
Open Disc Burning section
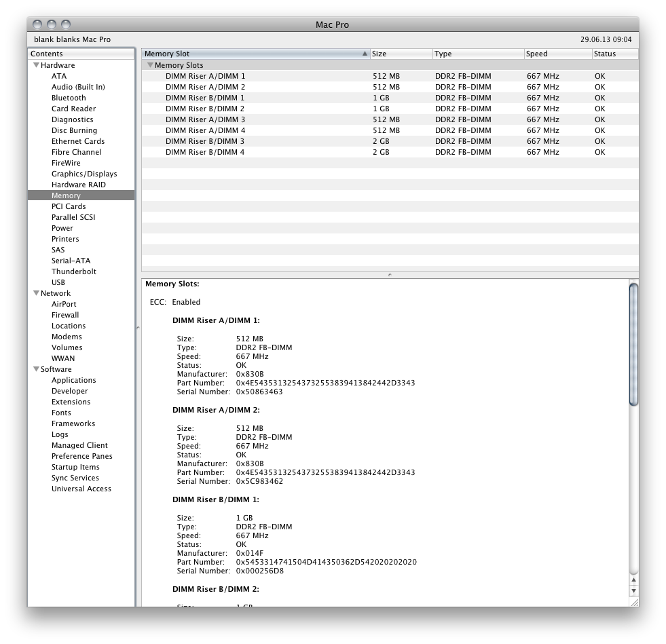click(74, 130)
